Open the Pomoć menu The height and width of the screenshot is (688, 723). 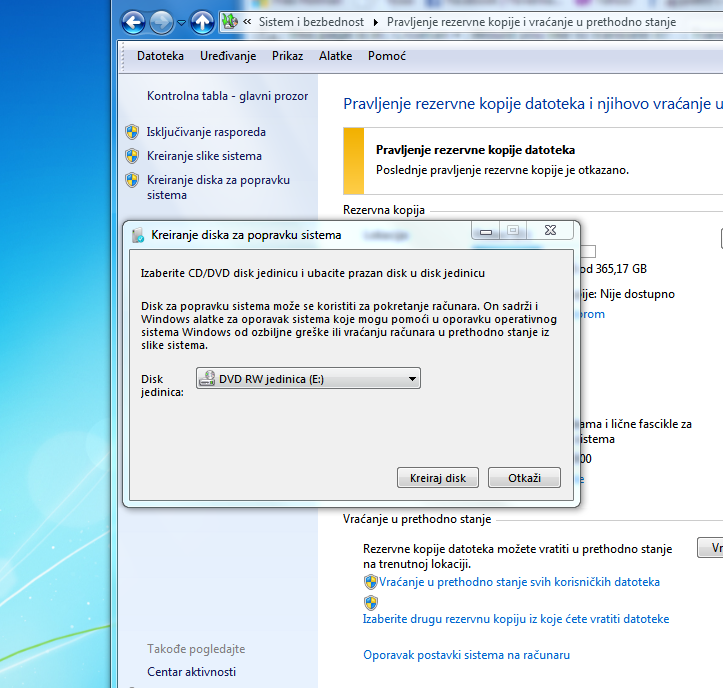tap(386, 56)
